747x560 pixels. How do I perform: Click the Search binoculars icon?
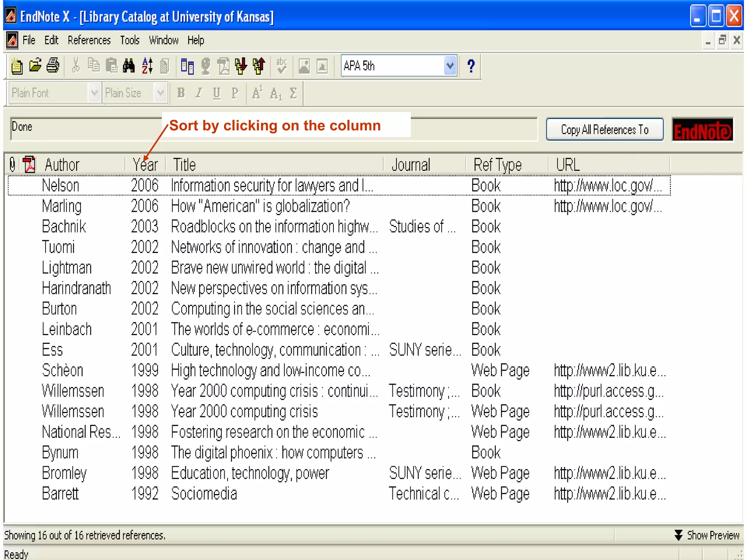(x=129, y=66)
